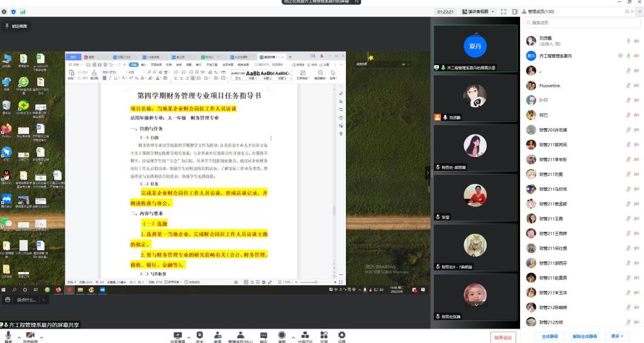Viewport: 644px width, 343px height.
Task: Open meeting settings gear icon
Action: click(x=341, y=336)
